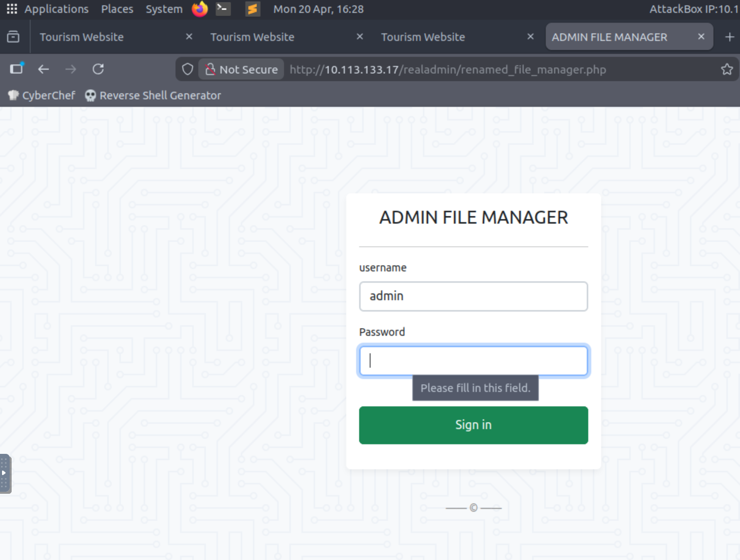Open Sublime Text launcher in top panel
Screen dimensions: 740x560
point(252,9)
